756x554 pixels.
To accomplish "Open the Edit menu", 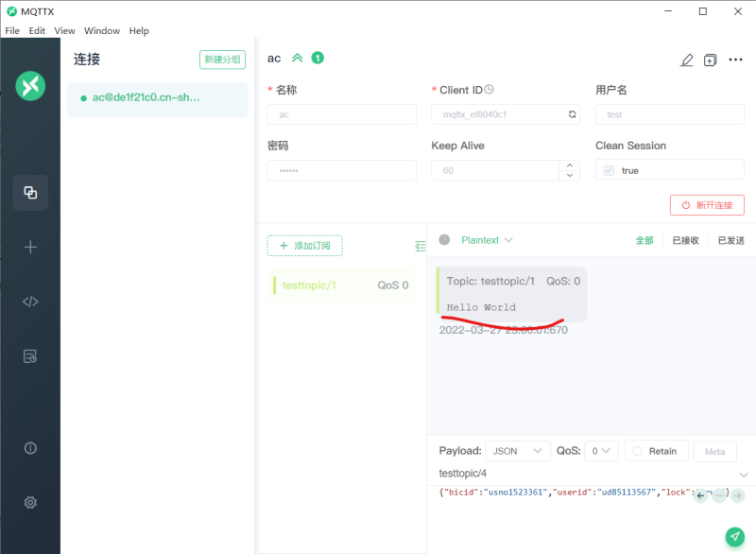I will (37, 31).
